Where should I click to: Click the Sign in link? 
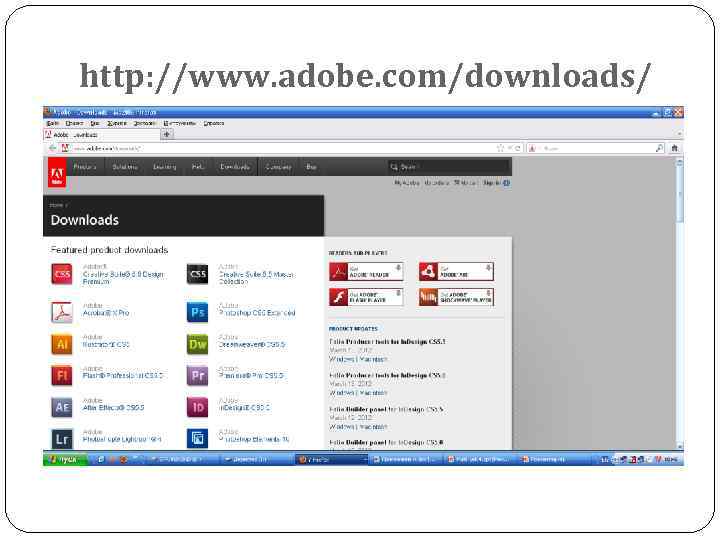click(x=491, y=183)
